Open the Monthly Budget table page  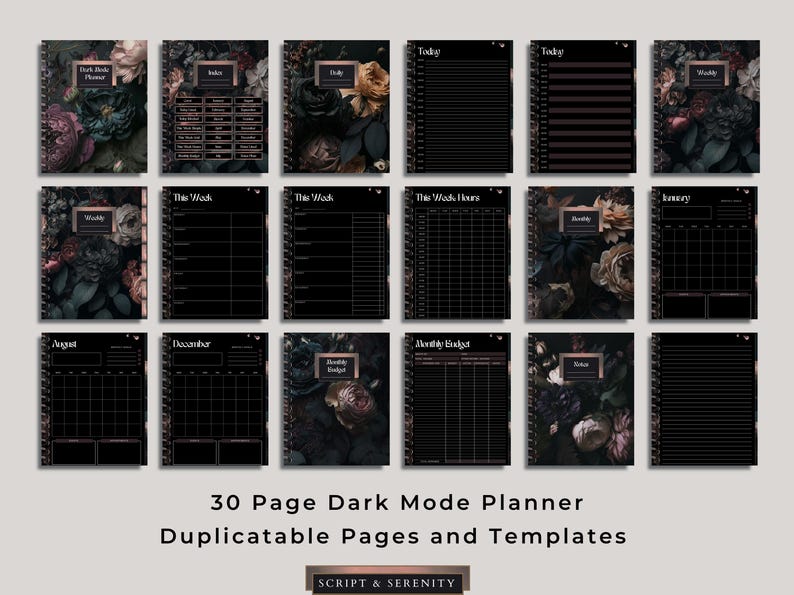point(457,399)
